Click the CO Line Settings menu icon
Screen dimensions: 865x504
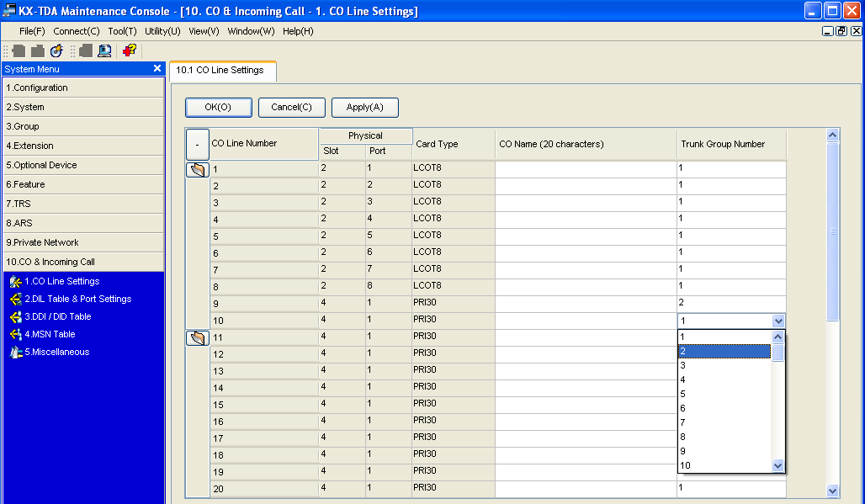(15, 281)
